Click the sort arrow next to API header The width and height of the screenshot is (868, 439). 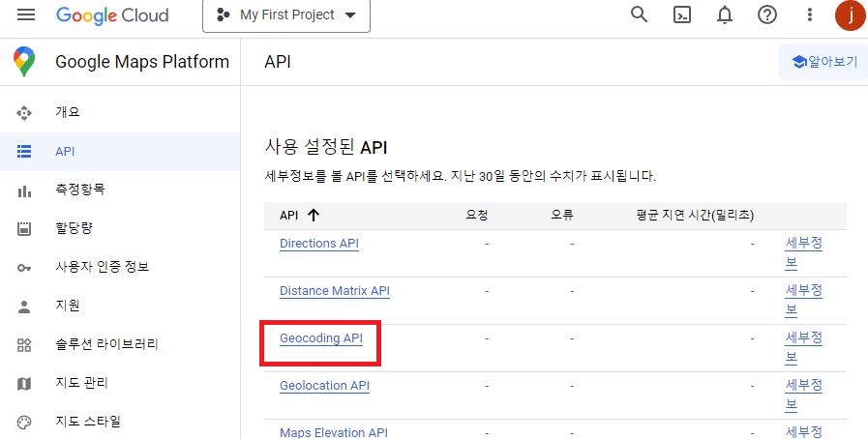[314, 215]
